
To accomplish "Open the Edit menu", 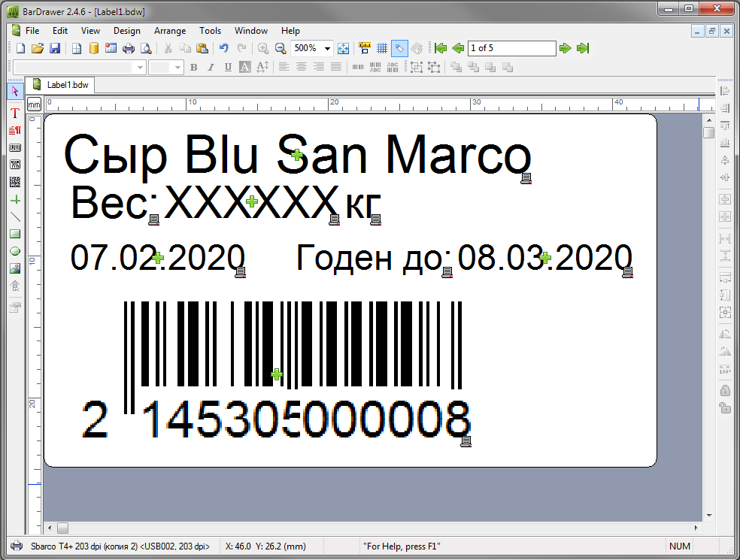I will pyautogui.click(x=60, y=31).
